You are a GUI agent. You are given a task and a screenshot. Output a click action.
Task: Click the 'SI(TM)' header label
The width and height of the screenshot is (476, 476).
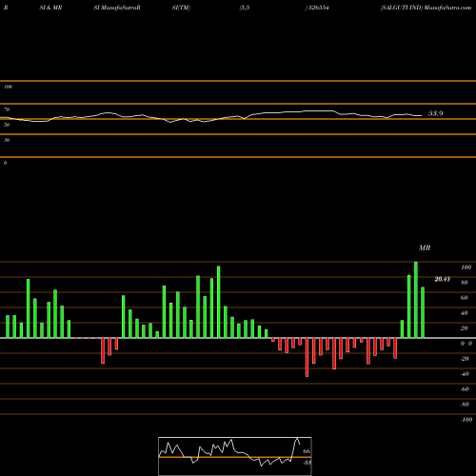(181, 8)
